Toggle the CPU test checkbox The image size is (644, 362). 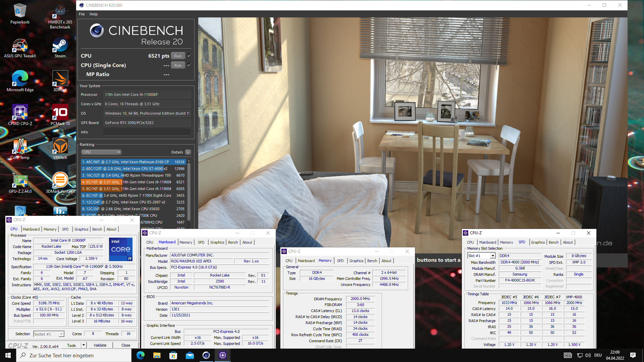(189, 56)
